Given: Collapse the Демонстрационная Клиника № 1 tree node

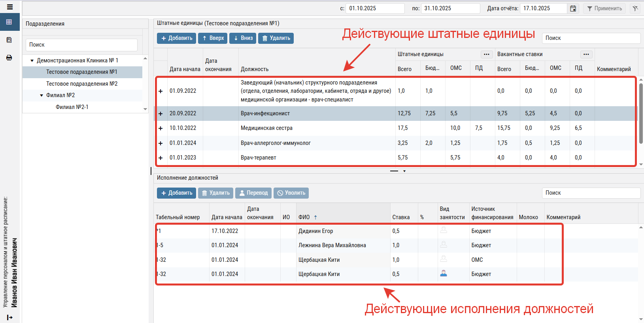Looking at the screenshot, I should click(32, 61).
